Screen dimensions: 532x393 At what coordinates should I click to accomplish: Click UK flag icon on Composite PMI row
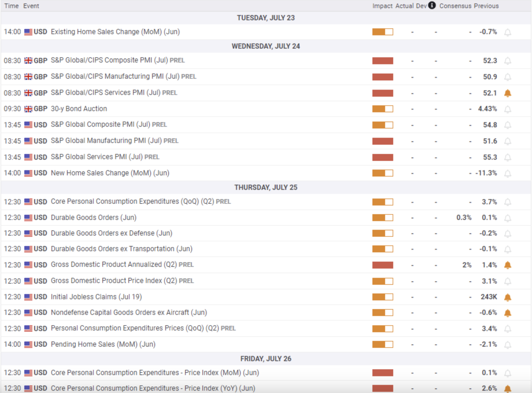[x=28, y=60]
